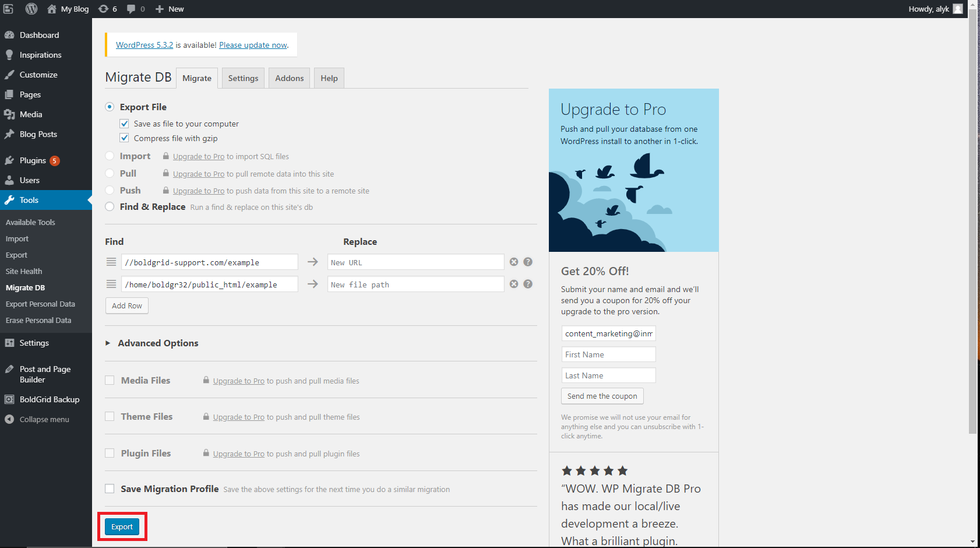Expand the Advanced Options section
The height and width of the screenshot is (548, 980).
point(157,343)
